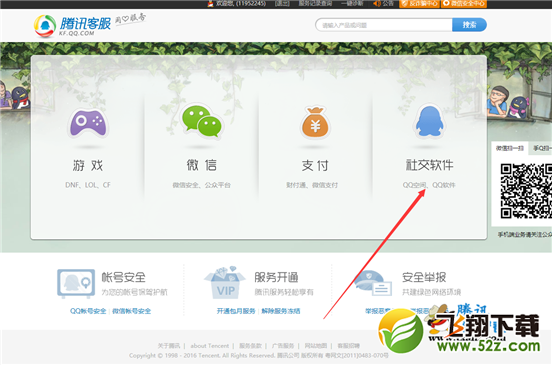Open the 反诈骗中心 orange button

(x=419, y=4)
